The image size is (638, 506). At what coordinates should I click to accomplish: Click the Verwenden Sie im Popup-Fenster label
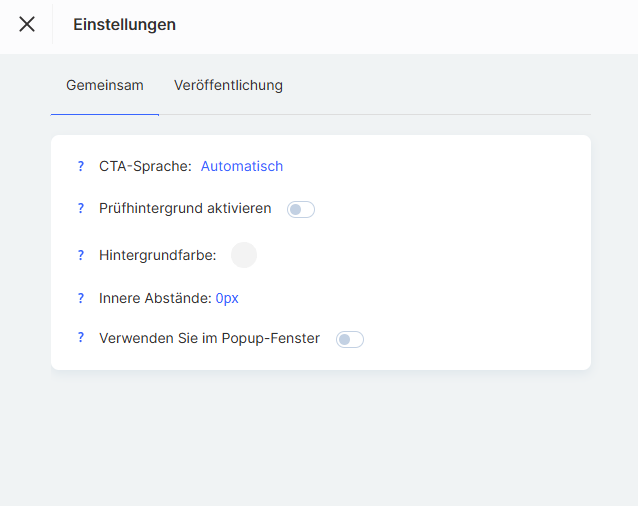[209, 338]
